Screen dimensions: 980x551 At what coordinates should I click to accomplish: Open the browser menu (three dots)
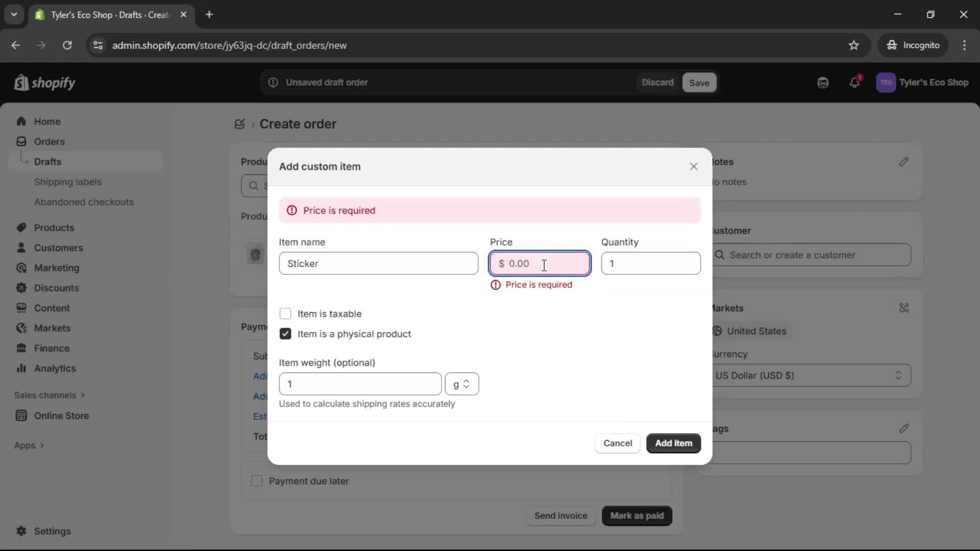pyautogui.click(x=964, y=45)
